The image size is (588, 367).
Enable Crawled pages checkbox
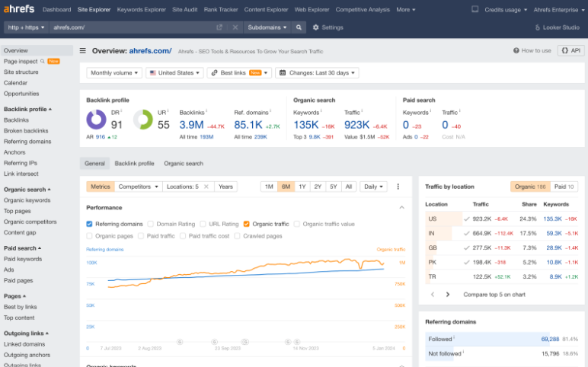pos(237,236)
